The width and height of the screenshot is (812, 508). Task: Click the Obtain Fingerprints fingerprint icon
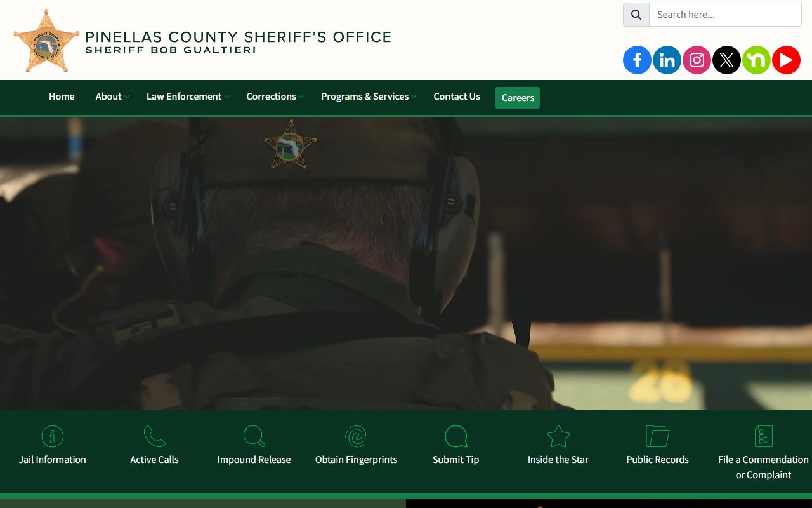tap(356, 436)
